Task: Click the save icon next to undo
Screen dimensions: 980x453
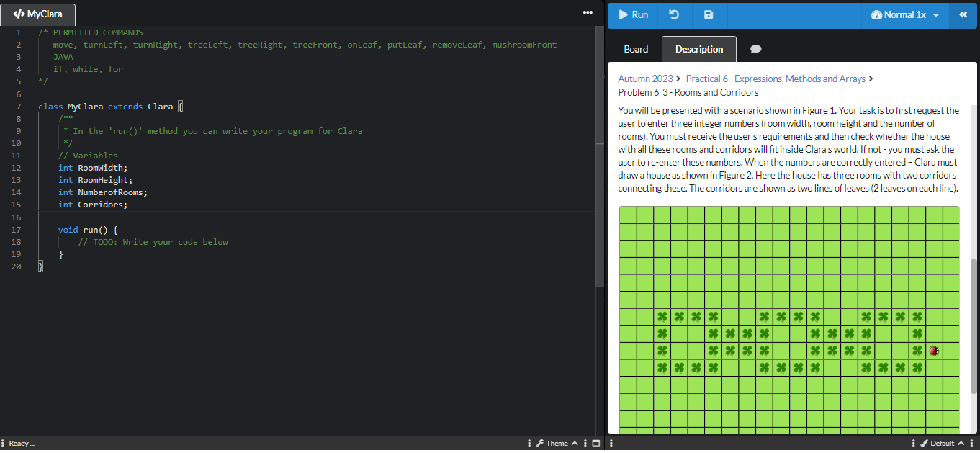Action: (x=708, y=15)
